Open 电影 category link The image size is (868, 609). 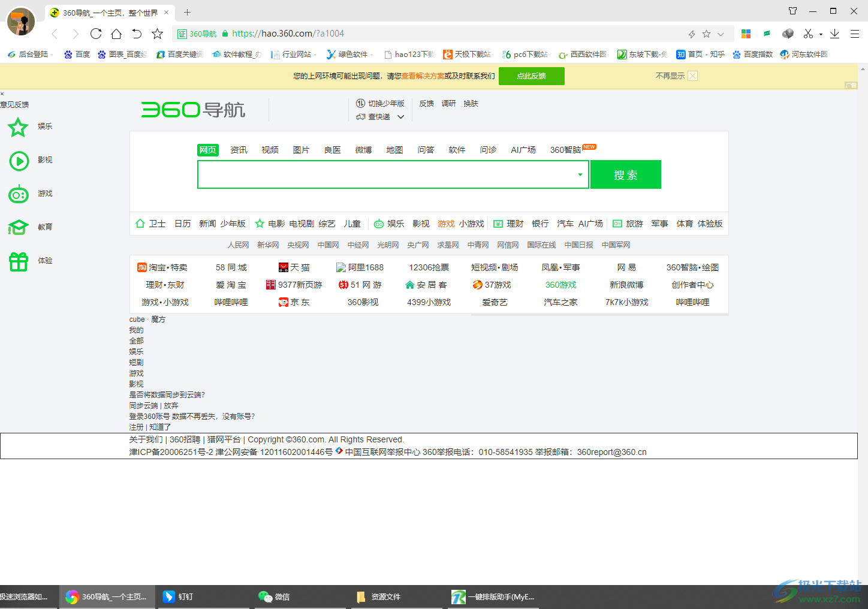[x=276, y=224]
